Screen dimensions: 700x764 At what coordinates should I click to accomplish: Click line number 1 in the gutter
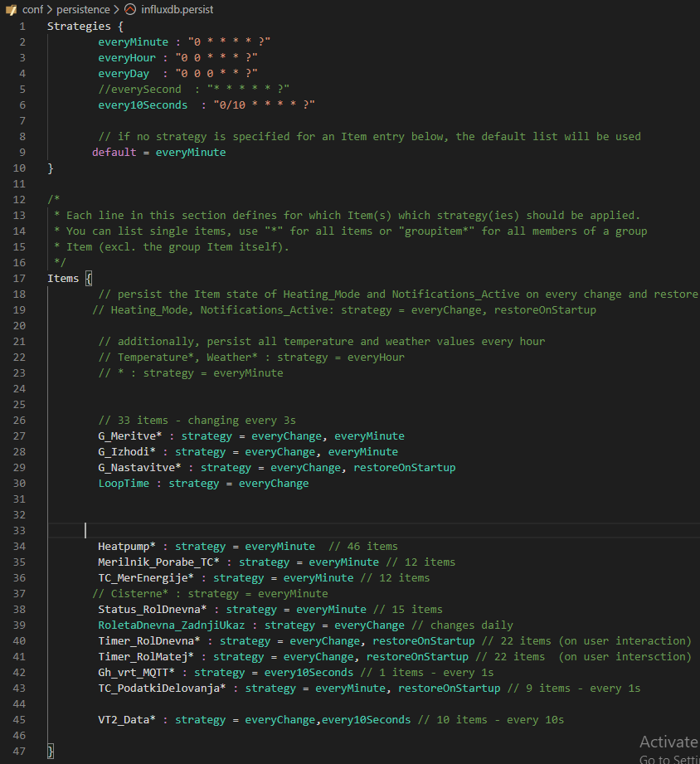click(x=22, y=26)
